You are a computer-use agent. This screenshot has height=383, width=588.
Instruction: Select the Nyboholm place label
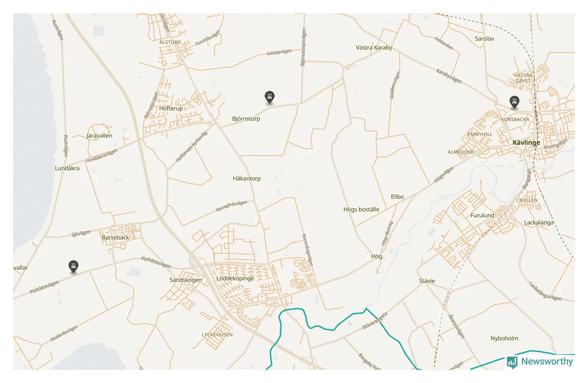click(x=504, y=338)
